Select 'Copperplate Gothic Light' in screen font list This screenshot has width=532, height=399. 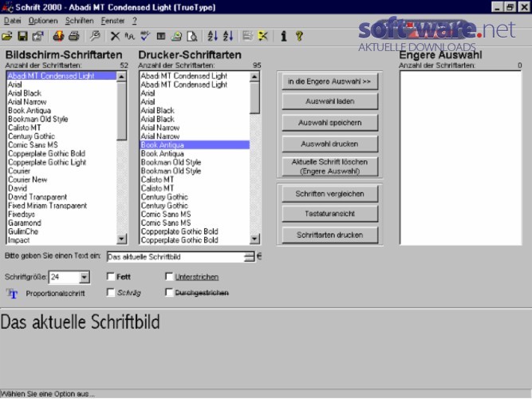click(x=61, y=162)
